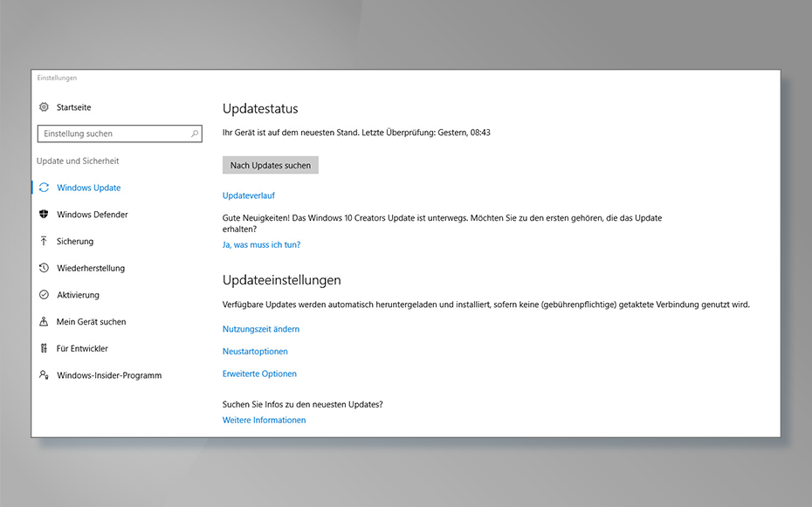Click the 'Ja, was muss ich tun?' link
This screenshot has width=812, height=507.
coord(262,244)
